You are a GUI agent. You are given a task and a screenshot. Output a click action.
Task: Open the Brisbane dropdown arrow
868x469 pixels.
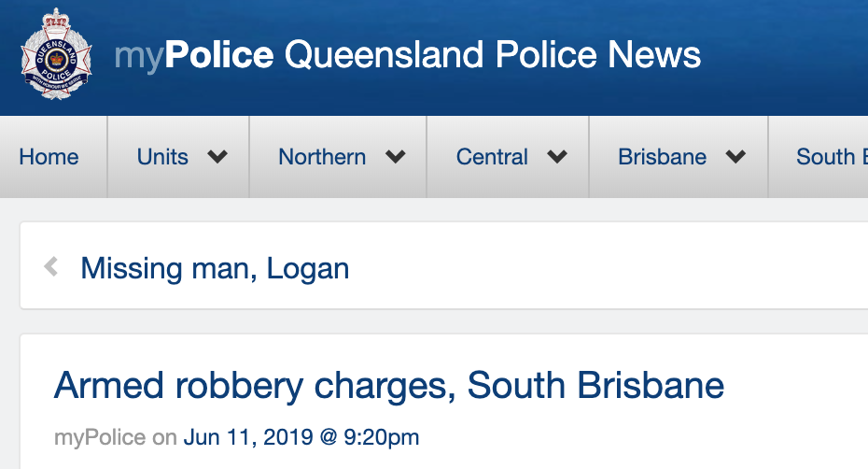point(735,157)
